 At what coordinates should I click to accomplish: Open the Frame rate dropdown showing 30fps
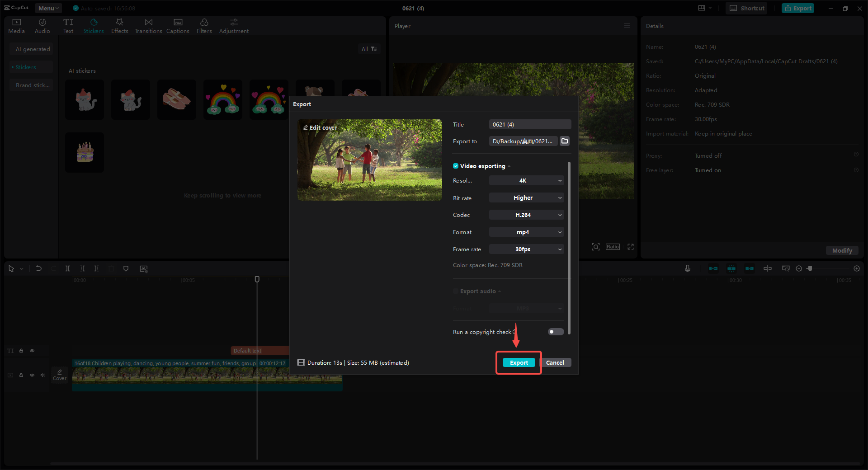526,249
